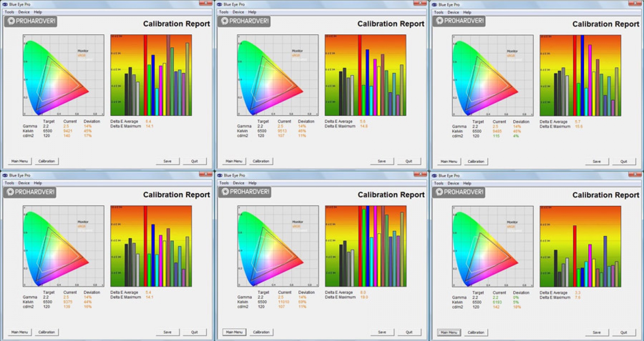The height and width of the screenshot is (341, 644).
Task: Click the CIE gamut diagram in the top-left report
Action: point(64,75)
